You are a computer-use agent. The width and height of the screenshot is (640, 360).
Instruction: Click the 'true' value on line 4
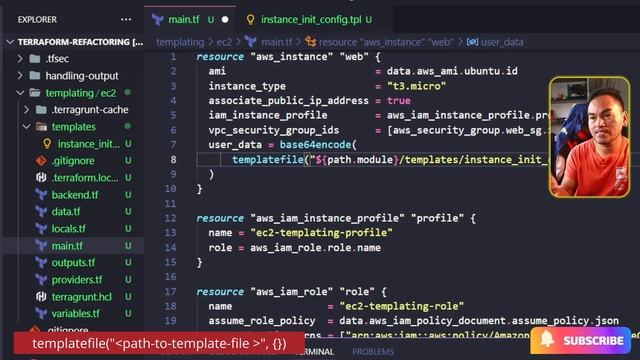[399, 101]
